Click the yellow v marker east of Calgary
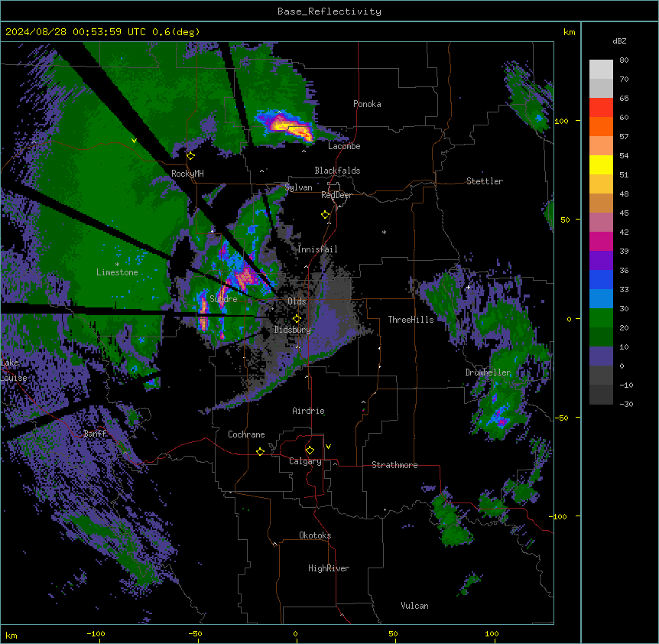This screenshot has width=659, height=644. tap(328, 447)
